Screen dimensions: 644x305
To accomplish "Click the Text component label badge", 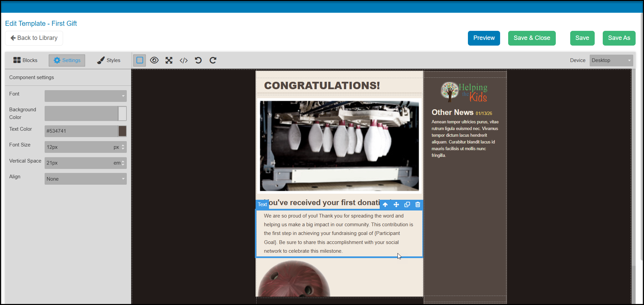I will coord(262,204).
